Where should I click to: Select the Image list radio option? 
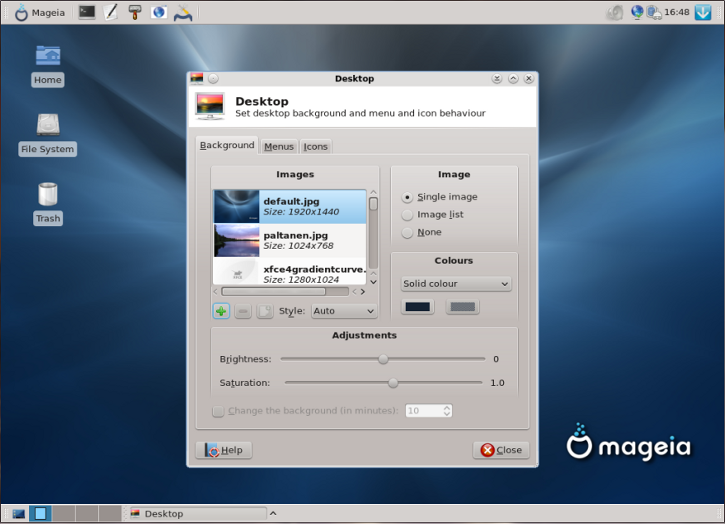(433, 215)
